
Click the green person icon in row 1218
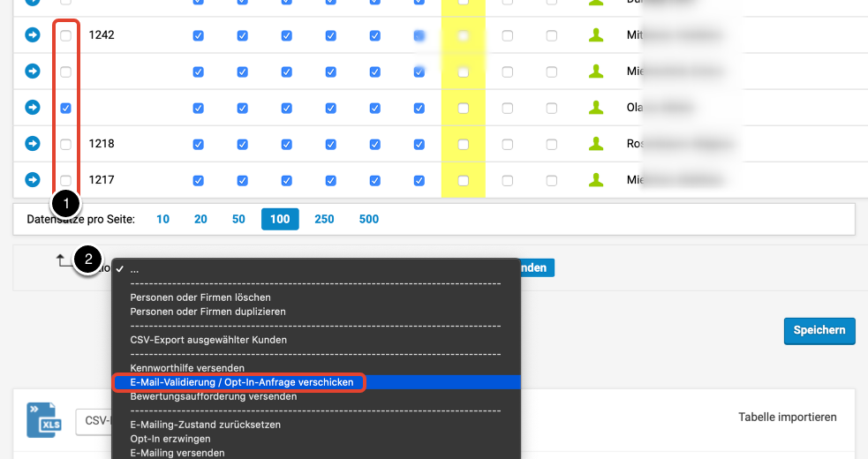[597, 144]
